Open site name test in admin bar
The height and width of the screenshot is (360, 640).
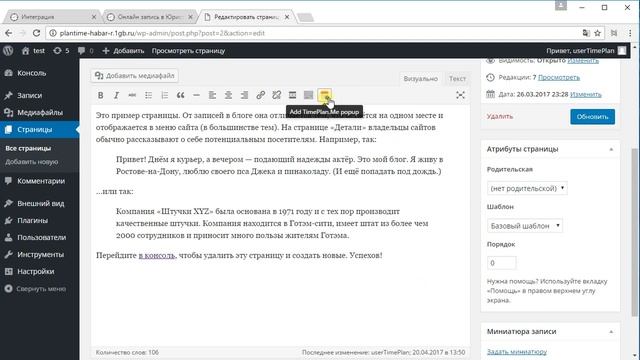coord(33,51)
